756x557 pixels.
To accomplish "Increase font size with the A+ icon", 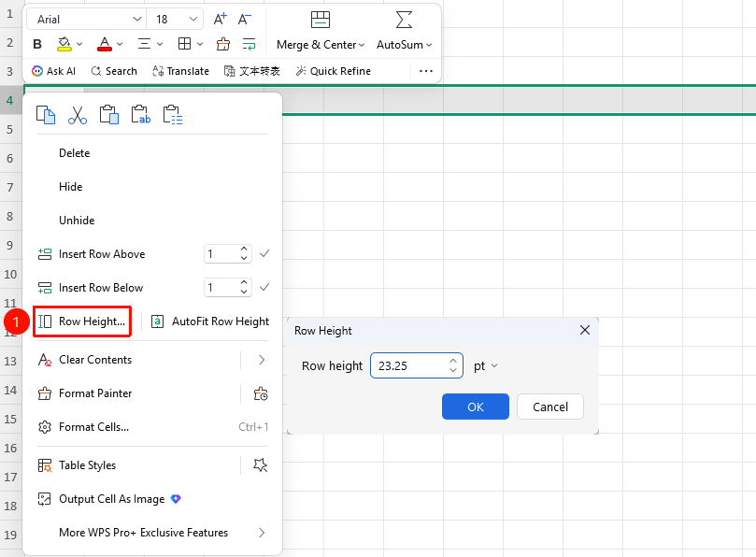I will point(220,20).
